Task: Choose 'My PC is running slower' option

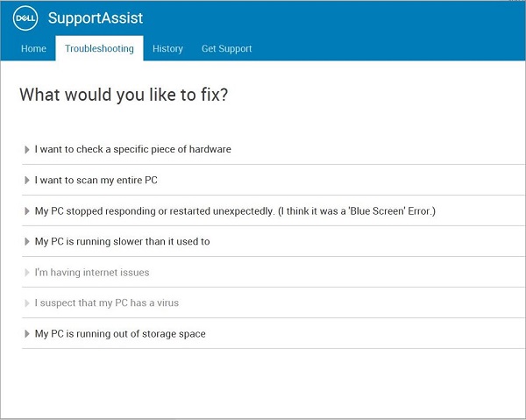Action: coord(123,241)
